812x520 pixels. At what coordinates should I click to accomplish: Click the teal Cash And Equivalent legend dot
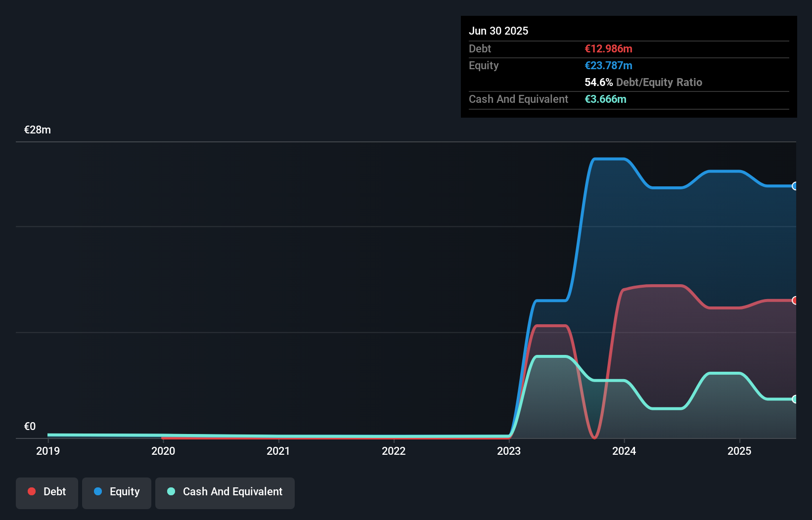(x=170, y=492)
